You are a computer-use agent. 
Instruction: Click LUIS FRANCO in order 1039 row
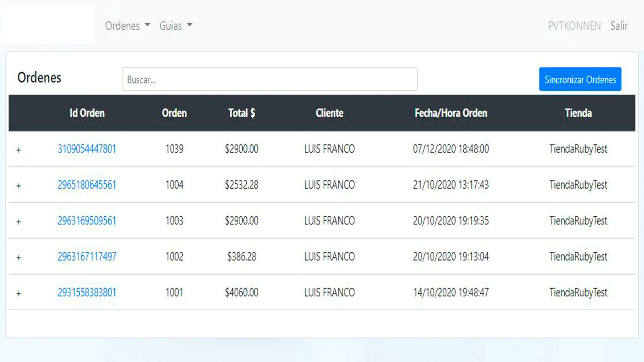click(329, 149)
